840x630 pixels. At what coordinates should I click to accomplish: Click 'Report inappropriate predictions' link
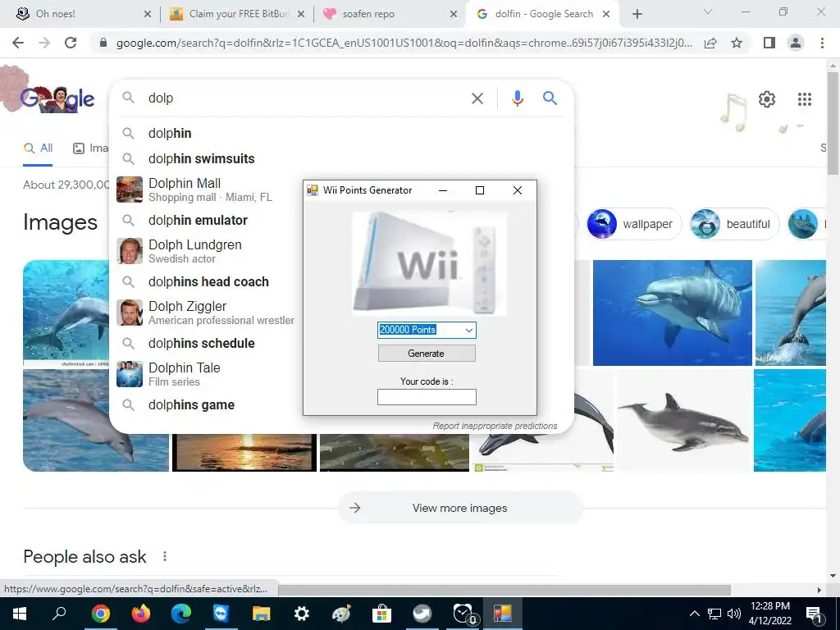[495, 426]
